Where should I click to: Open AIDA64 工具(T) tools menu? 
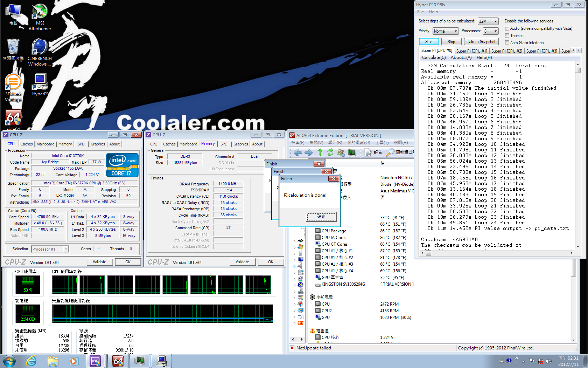point(382,143)
